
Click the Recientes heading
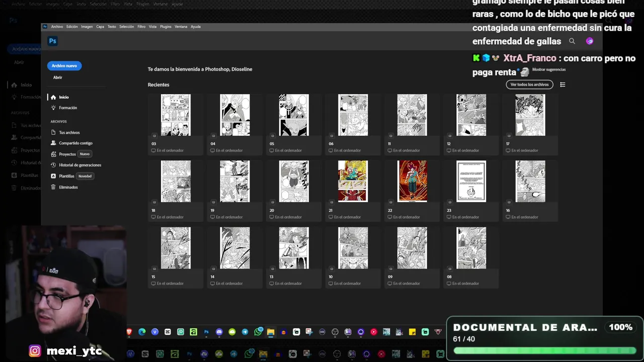click(158, 84)
